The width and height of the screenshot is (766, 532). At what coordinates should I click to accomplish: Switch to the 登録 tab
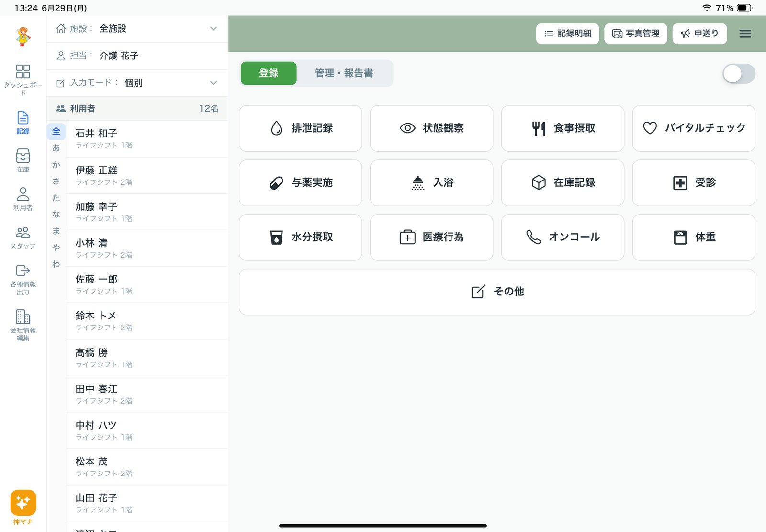(269, 73)
